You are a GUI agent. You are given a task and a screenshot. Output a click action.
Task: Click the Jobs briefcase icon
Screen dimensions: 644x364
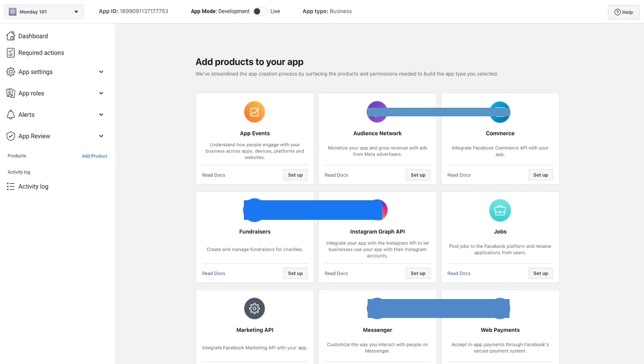(500, 210)
